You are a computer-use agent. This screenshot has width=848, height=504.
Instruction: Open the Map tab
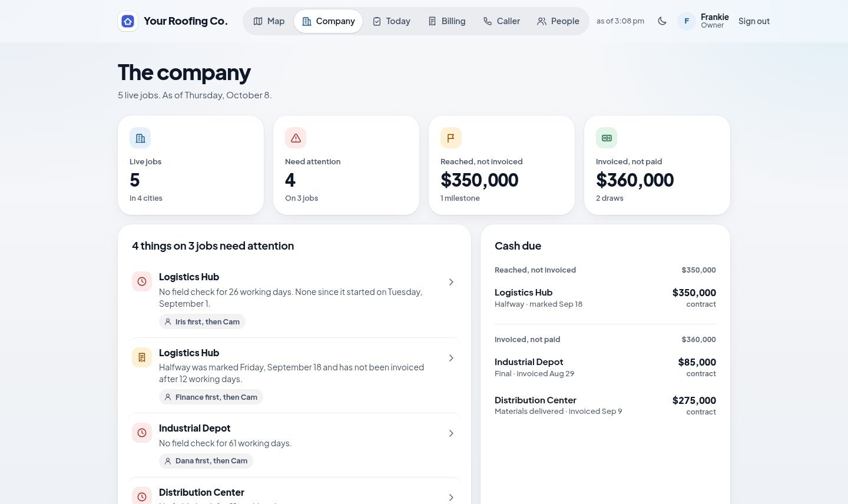[269, 21]
